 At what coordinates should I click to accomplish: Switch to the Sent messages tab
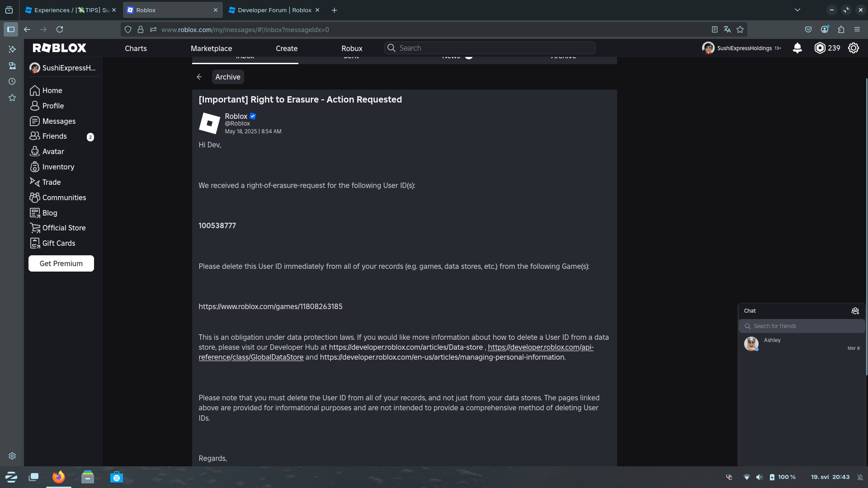[x=351, y=56]
